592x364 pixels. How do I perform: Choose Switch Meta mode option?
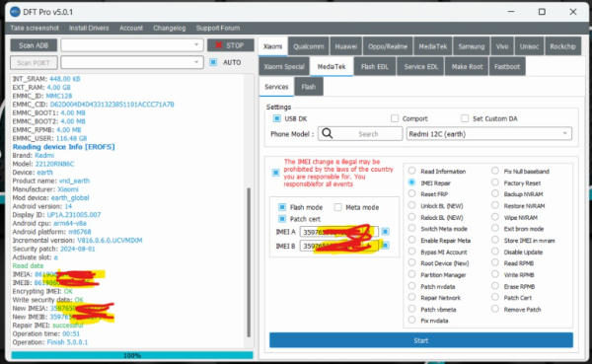pos(411,229)
